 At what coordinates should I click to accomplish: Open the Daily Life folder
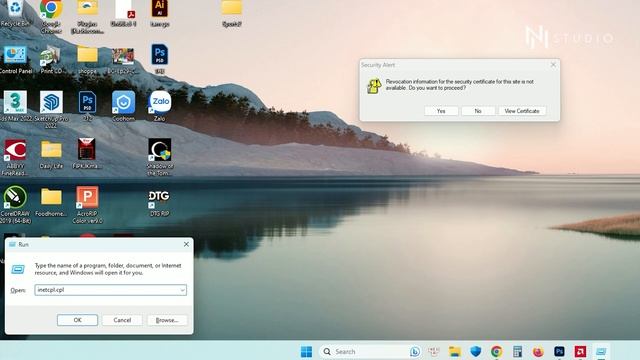51,154
